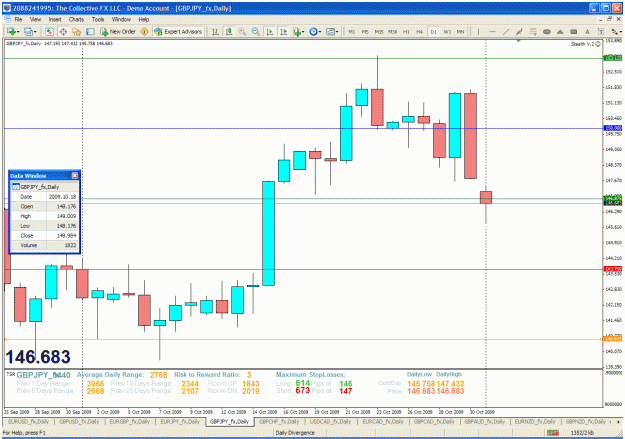
Task: Open the Indicators list dropdown
Action: pyautogui.click(x=298, y=31)
